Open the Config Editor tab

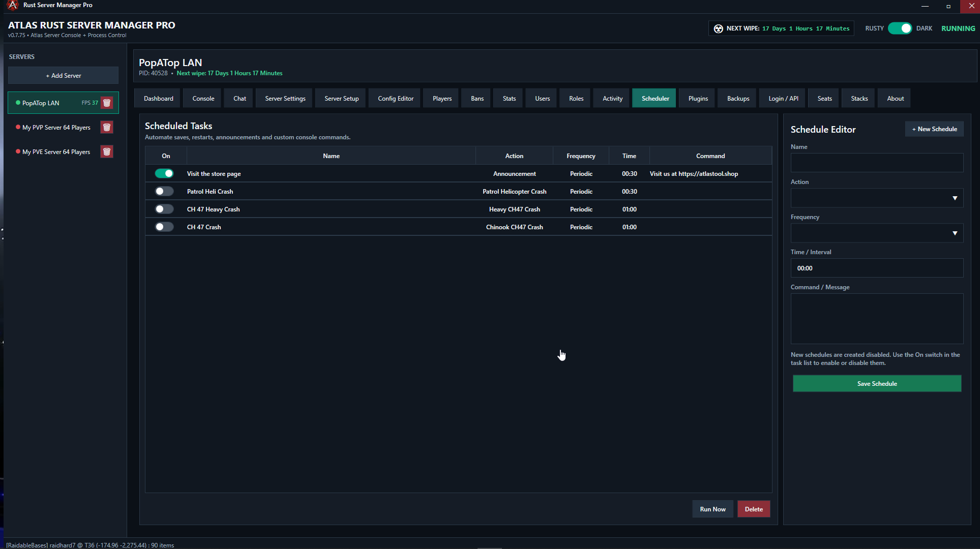(396, 98)
